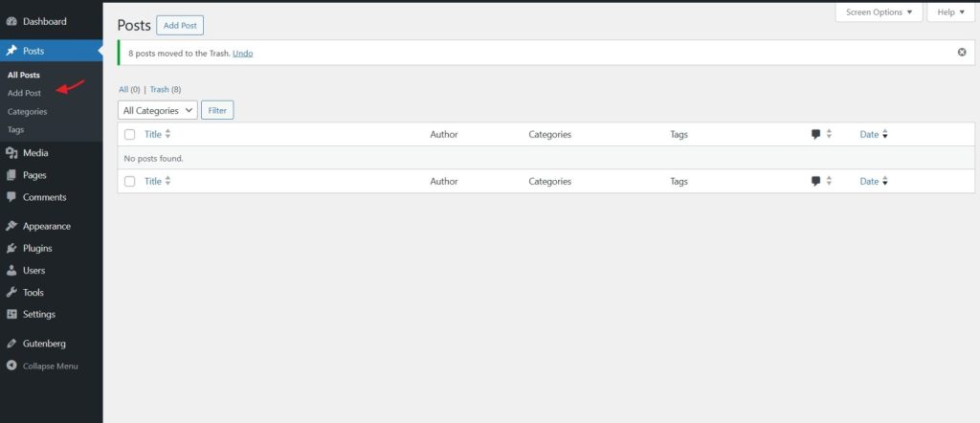The height and width of the screenshot is (423, 980).
Task: Click the Plugins plug icon
Action: click(11, 248)
